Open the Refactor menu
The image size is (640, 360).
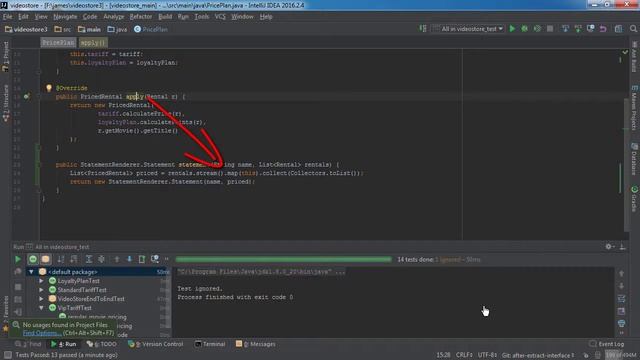click(141, 17)
